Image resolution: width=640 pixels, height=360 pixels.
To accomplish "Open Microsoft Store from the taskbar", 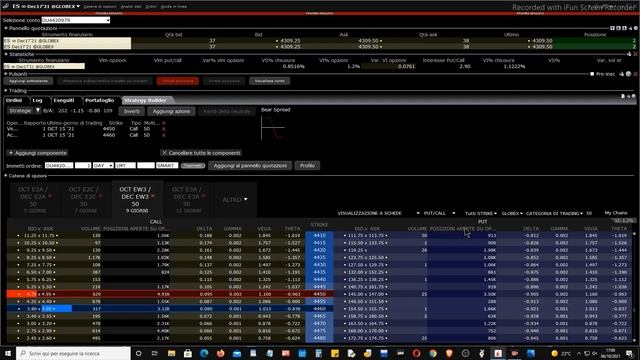I will (x=188, y=353).
